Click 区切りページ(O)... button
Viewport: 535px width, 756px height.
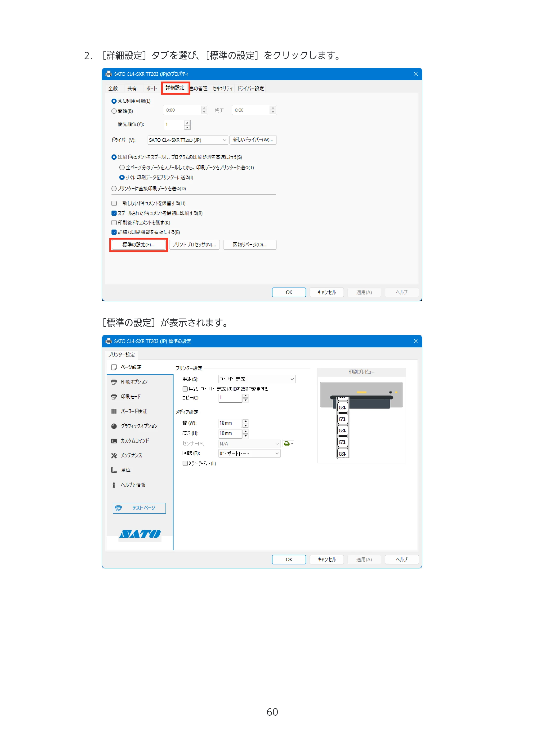(249, 245)
